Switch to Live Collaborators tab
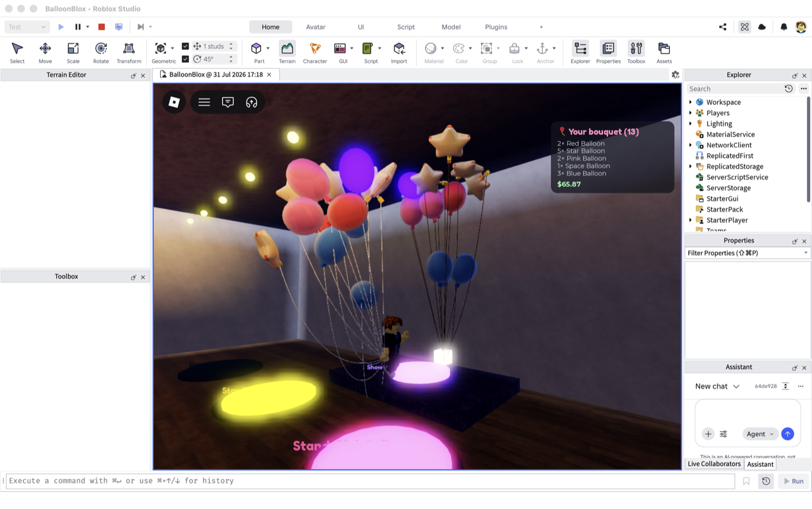The height and width of the screenshot is (509, 812). point(714,464)
